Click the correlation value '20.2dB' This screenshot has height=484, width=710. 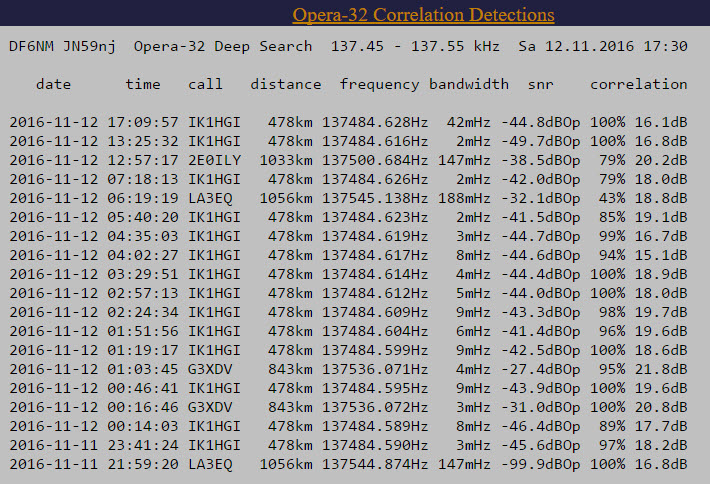(x=661, y=160)
